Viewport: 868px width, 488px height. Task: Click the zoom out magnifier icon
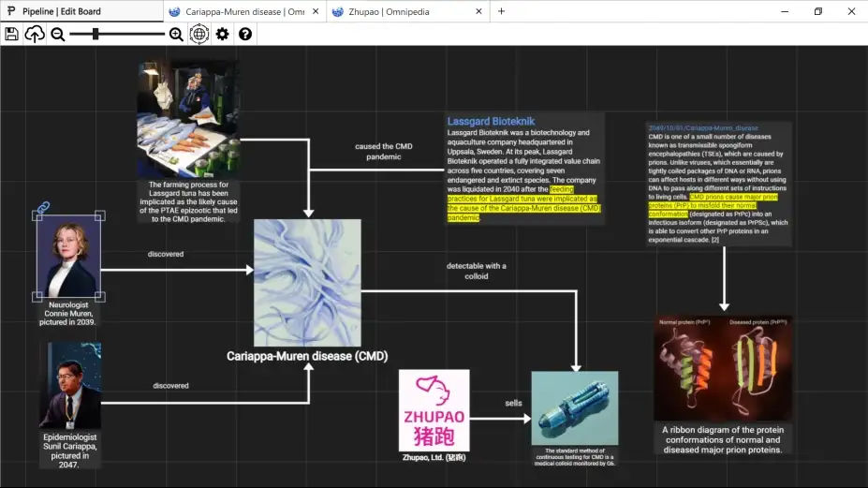57,35
